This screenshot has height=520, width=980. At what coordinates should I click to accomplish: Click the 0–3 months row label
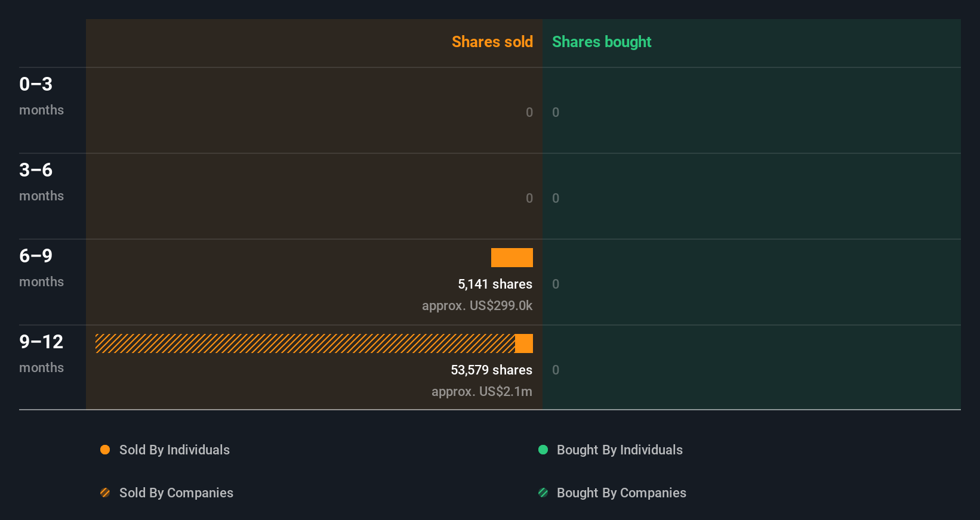tap(41, 96)
